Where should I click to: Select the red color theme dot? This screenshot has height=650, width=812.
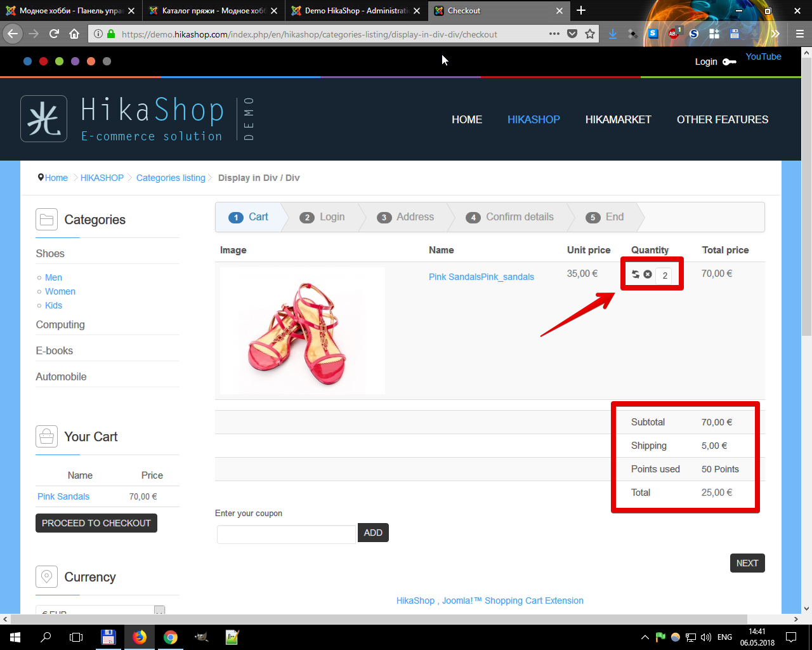coord(43,61)
